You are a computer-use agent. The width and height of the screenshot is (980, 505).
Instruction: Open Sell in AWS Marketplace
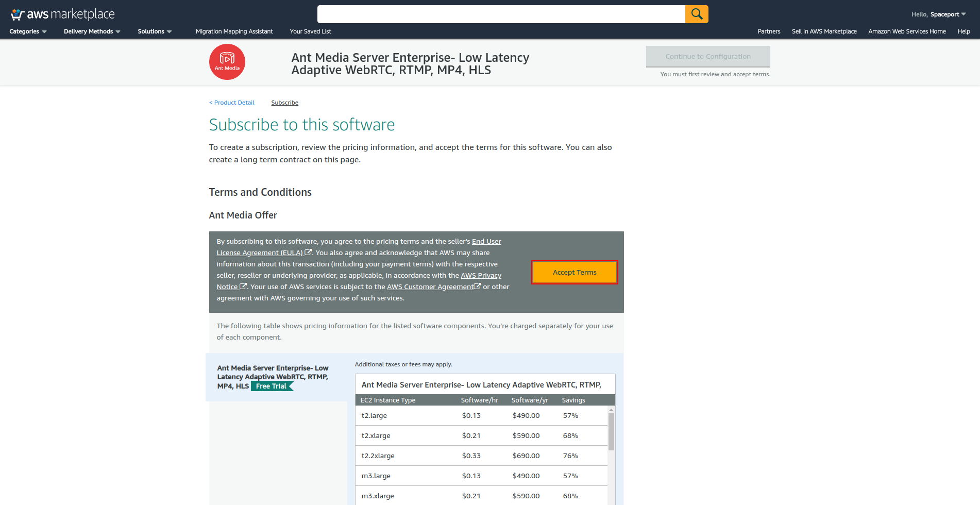click(x=824, y=31)
